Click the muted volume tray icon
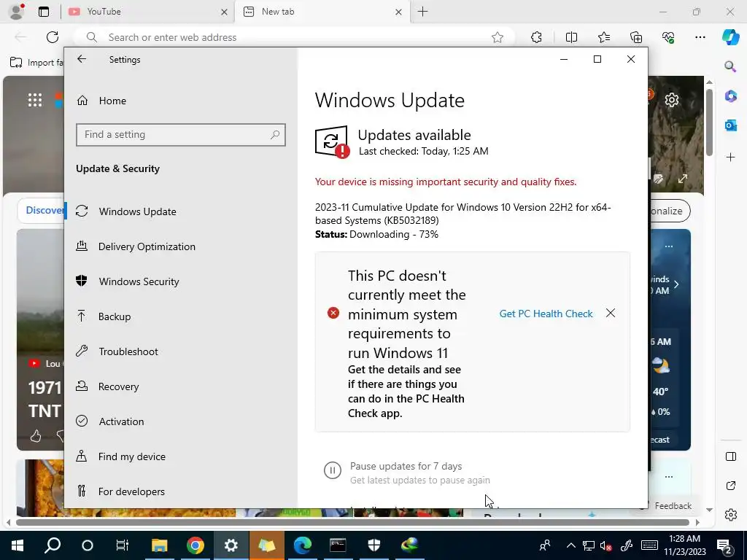This screenshot has width=747, height=560. click(x=605, y=545)
